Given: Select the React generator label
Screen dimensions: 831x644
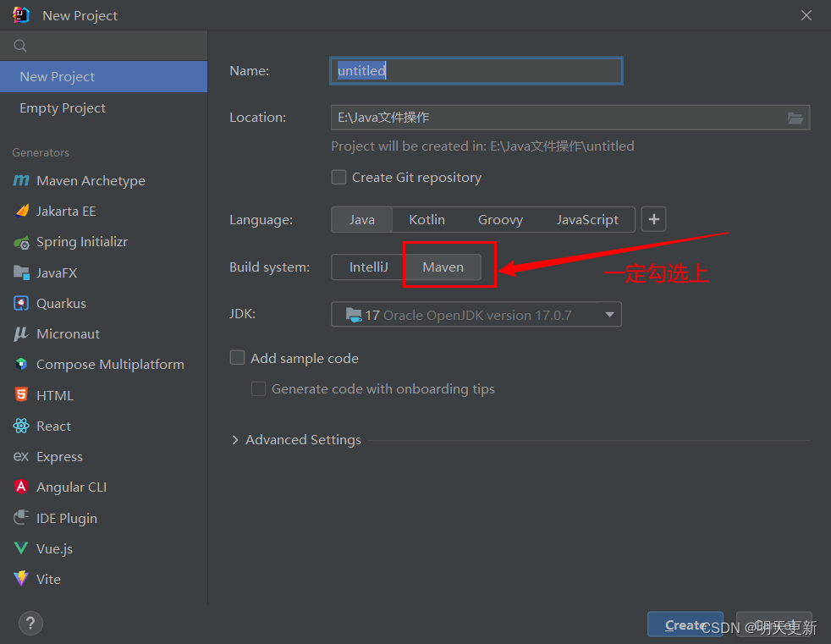Looking at the screenshot, I should point(53,426).
